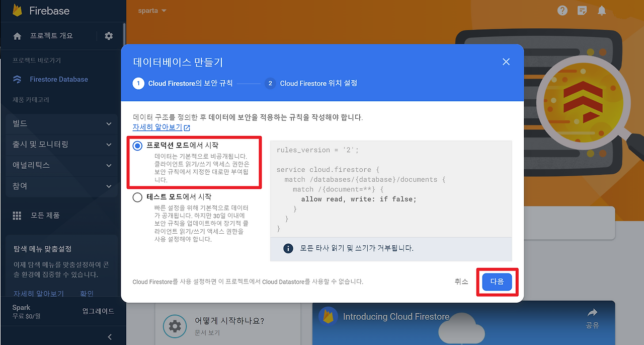Click the 다음 button

point(497,282)
